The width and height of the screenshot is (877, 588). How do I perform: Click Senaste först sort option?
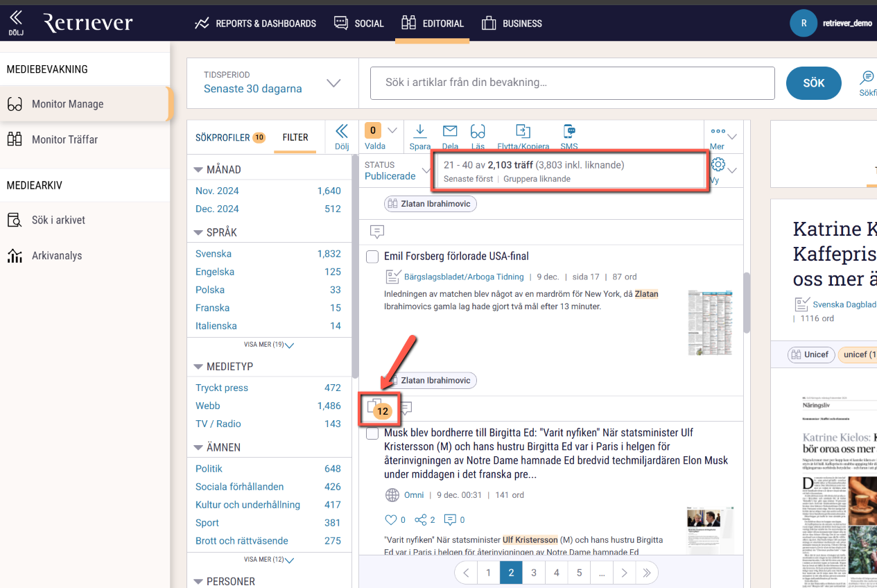pos(468,179)
